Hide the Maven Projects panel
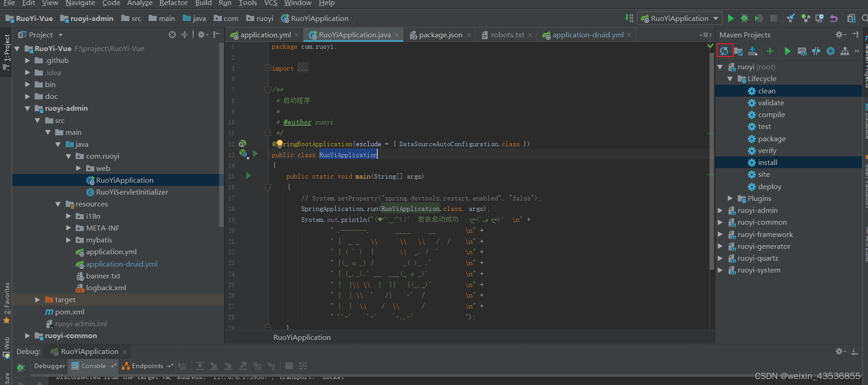The width and height of the screenshot is (868, 385). [855, 35]
